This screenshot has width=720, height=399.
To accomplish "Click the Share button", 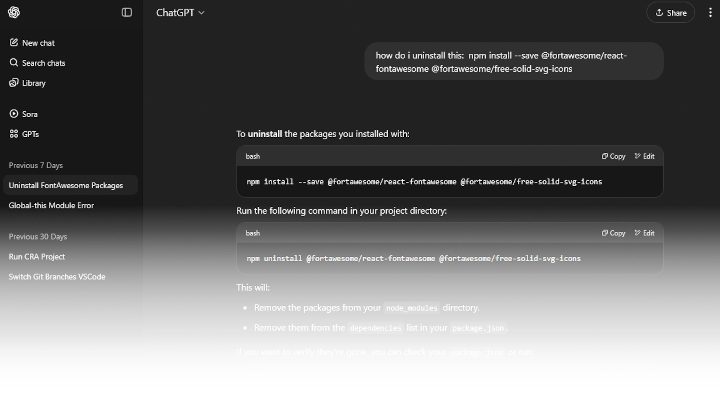I will [x=670, y=12].
